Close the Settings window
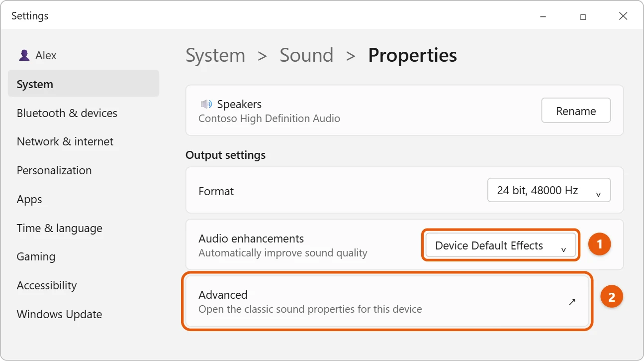The height and width of the screenshot is (361, 644). coord(623,16)
